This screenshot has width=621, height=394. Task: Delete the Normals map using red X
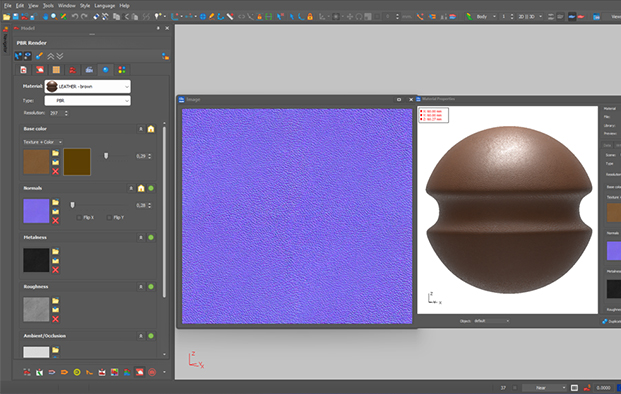click(x=55, y=221)
